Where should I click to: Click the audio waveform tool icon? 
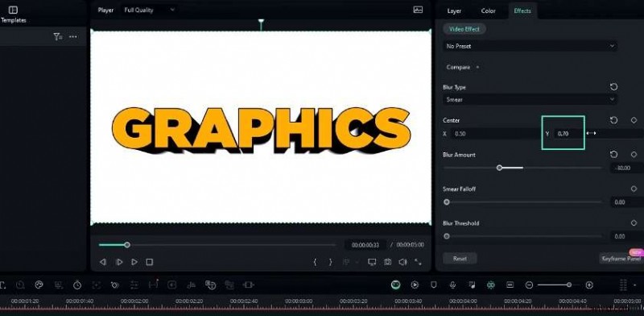point(192,285)
